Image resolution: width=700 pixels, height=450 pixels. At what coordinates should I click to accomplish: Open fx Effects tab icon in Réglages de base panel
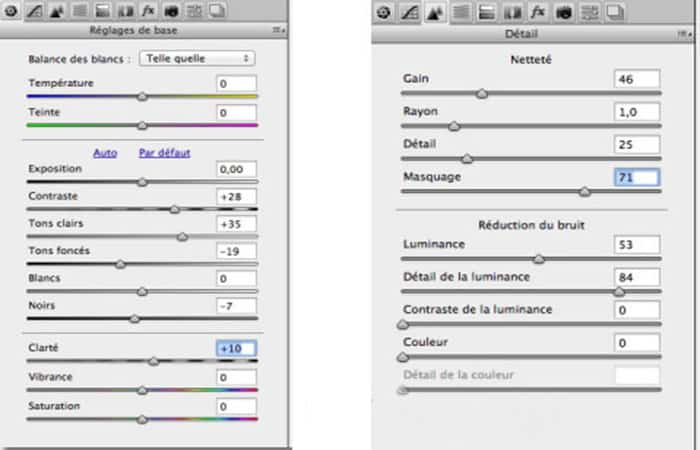pos(148,11)
